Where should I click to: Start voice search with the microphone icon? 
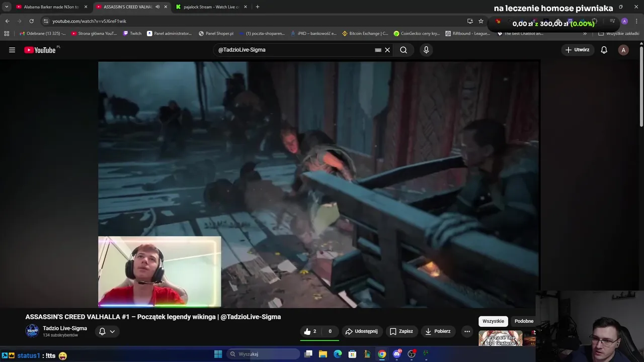[426, 50]
